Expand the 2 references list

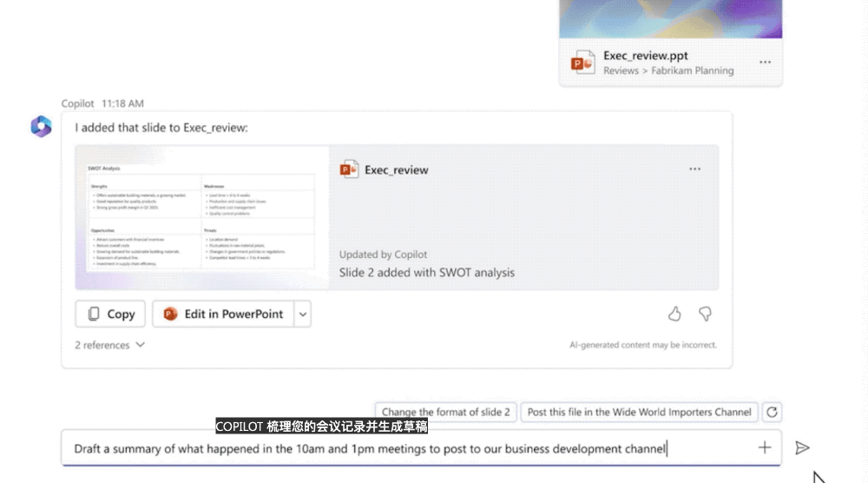pyautogui.click(x=109, y=345)
